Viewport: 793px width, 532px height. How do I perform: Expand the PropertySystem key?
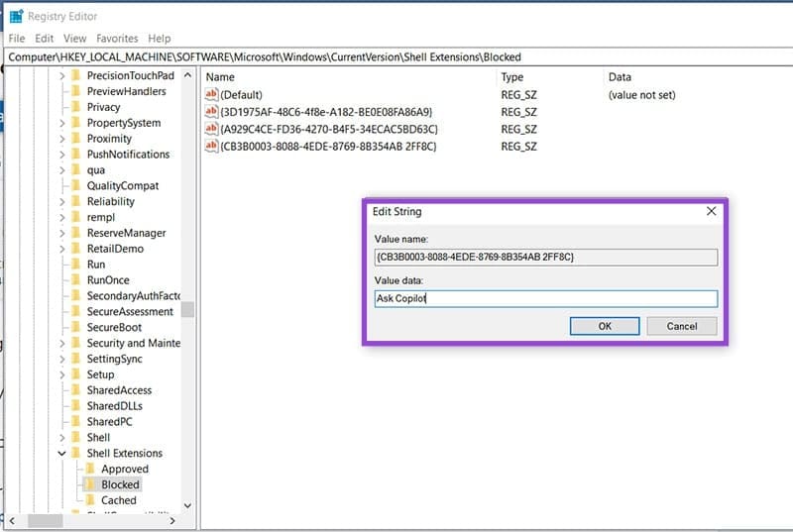click(61, 123)
